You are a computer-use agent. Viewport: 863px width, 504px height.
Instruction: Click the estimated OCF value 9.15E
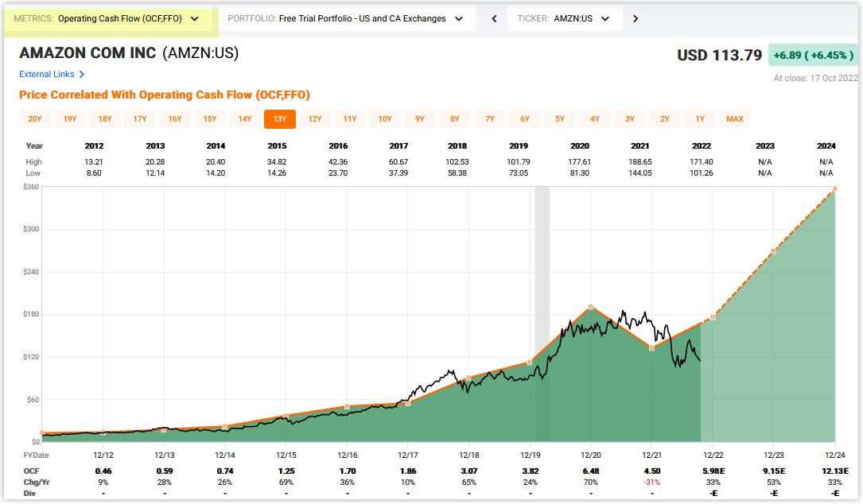pos(774,471)
